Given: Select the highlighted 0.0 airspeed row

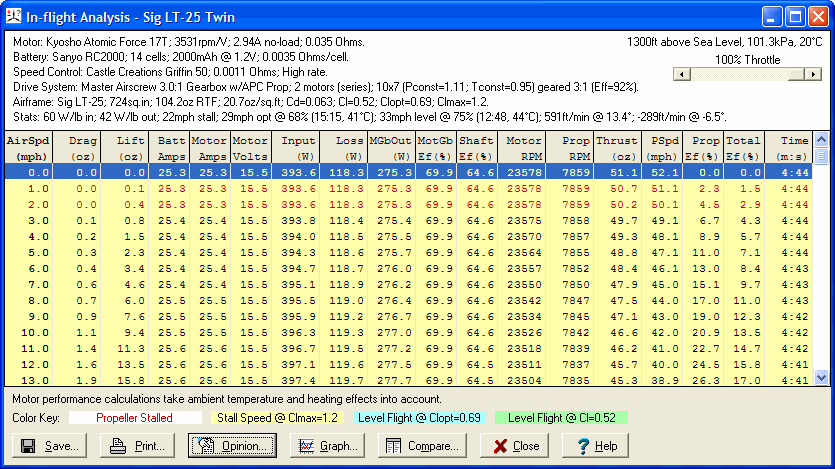Looking at the screenshot, I should click(x=409, y=172).
